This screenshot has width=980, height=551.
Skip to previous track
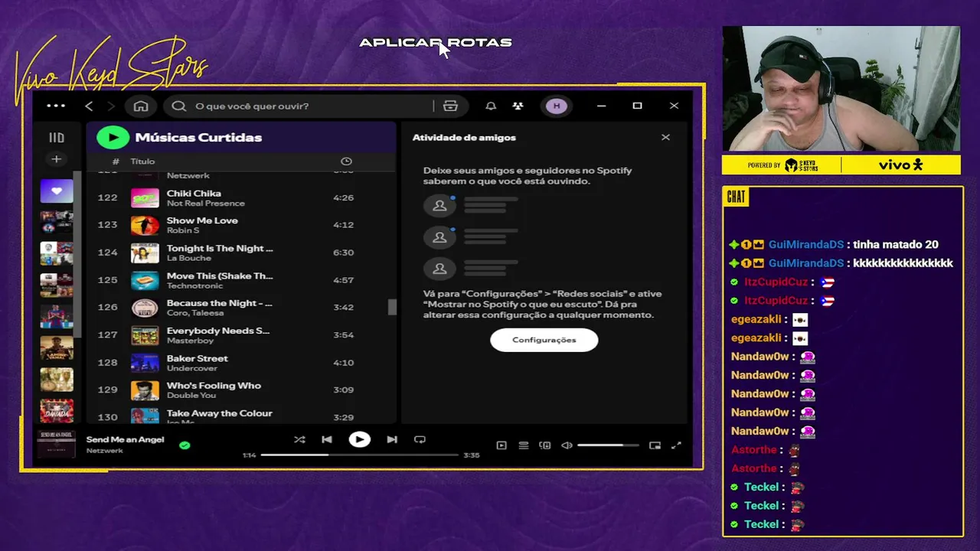pyautogui.click(x=327, y=439)
